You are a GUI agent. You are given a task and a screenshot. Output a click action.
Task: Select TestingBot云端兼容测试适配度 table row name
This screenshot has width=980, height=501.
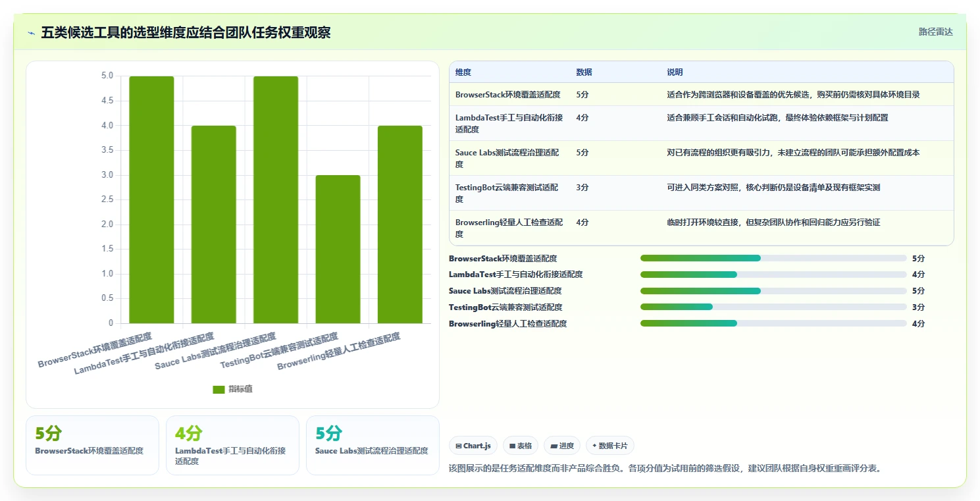[x=507, y=193]
